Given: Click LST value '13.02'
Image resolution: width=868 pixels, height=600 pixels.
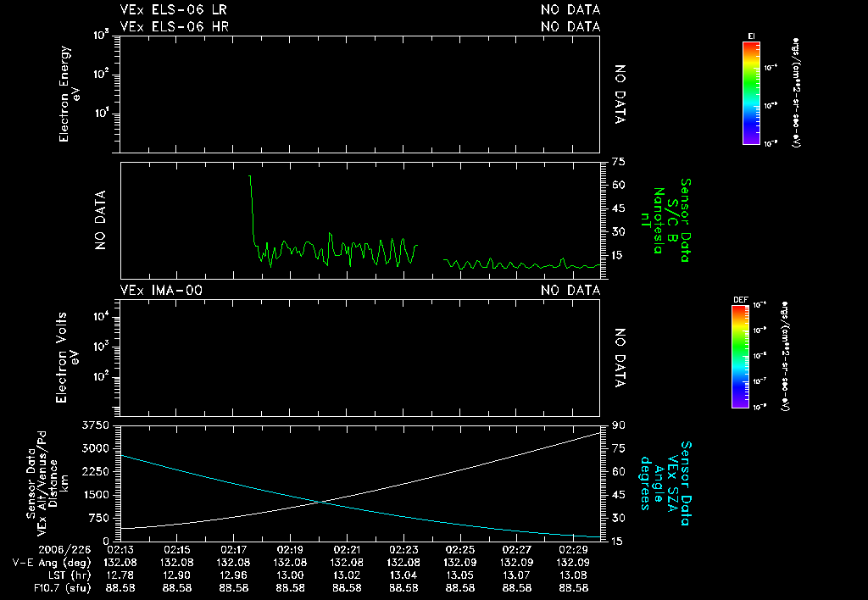Looking at the screenshot, I should [x=347, y=575].
